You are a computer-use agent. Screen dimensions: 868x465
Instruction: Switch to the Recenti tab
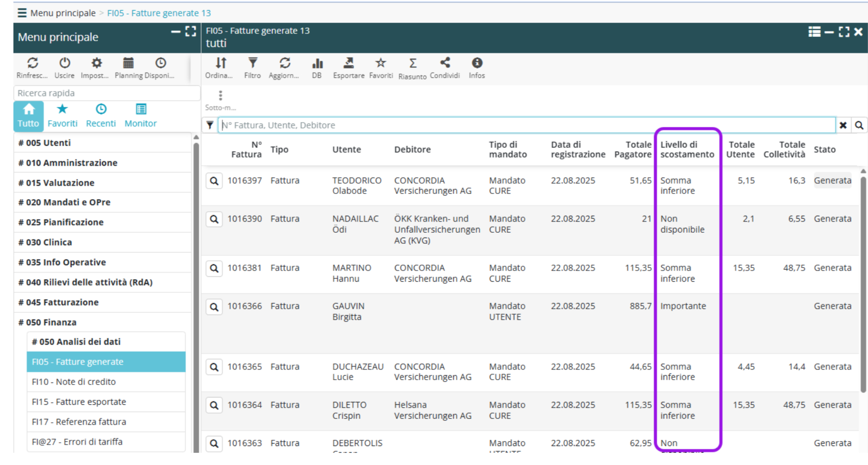(101, 116)
